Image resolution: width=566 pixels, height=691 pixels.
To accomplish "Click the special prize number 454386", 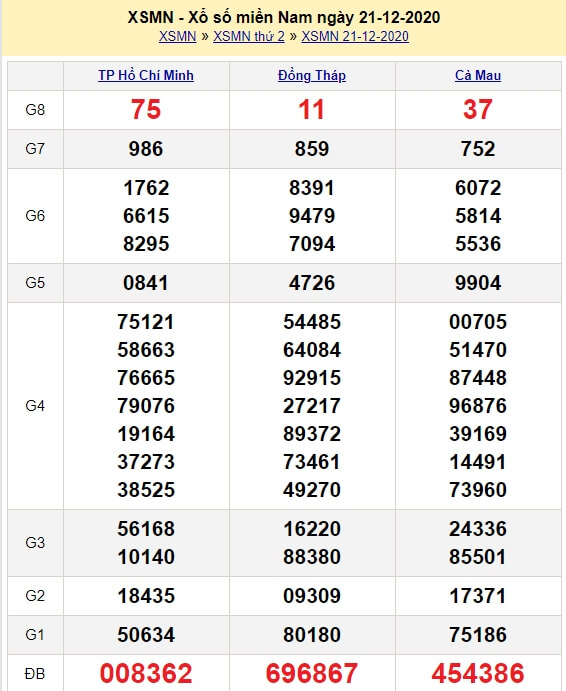I will pyautogui.click(x=478, y=673).
